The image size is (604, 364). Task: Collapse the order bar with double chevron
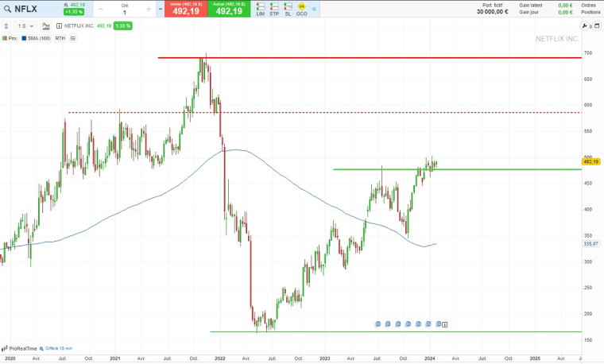pos(315,9)
